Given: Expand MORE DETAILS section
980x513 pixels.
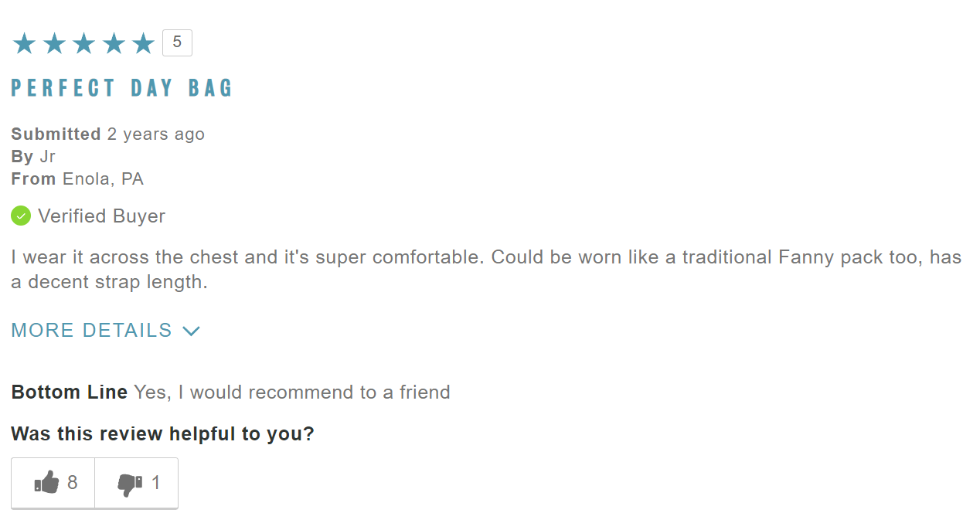Looking at the screenshot, I should coord(106,331).
